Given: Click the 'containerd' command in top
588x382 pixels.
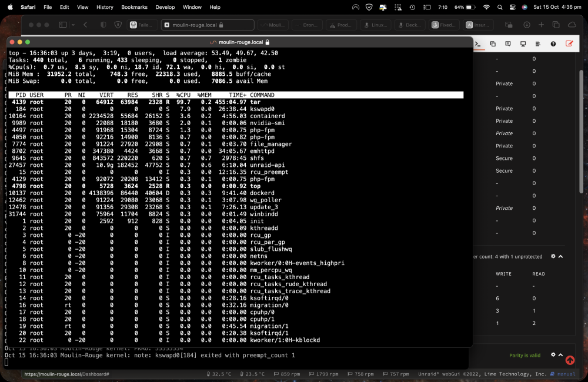Looking at the screenshot, I should (x=268, y=116).
